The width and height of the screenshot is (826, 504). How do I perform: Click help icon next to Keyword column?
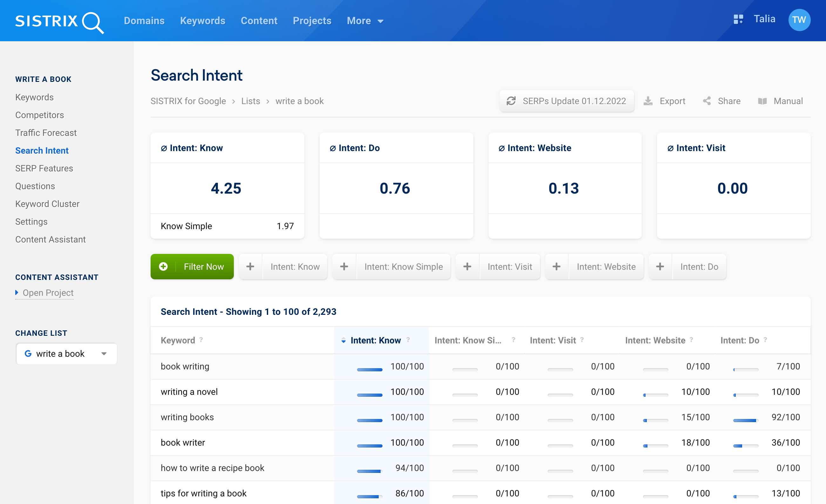pyautogui.click(x=201, y=340)
